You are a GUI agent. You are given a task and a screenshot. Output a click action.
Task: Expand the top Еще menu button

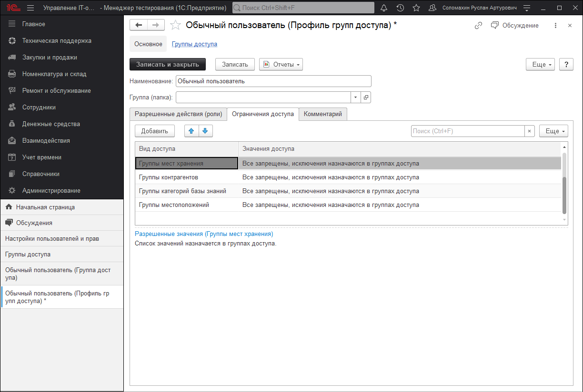[x=540, y=64]
